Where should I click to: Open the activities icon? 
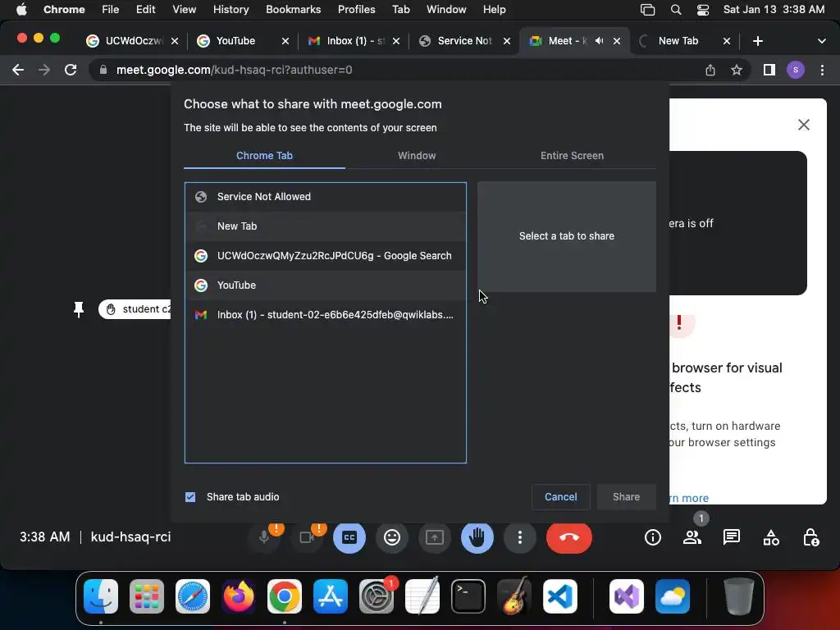[x=771, y=536]
